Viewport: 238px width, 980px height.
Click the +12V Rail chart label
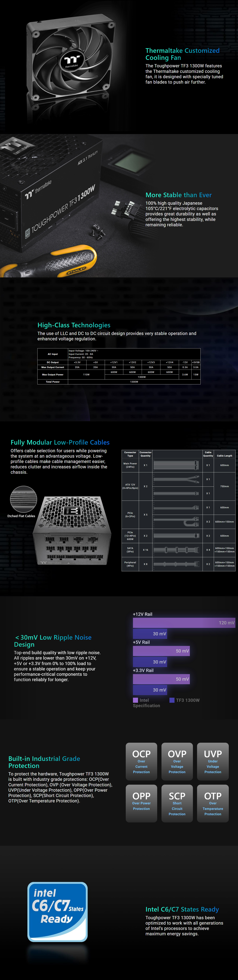[142, 614]
